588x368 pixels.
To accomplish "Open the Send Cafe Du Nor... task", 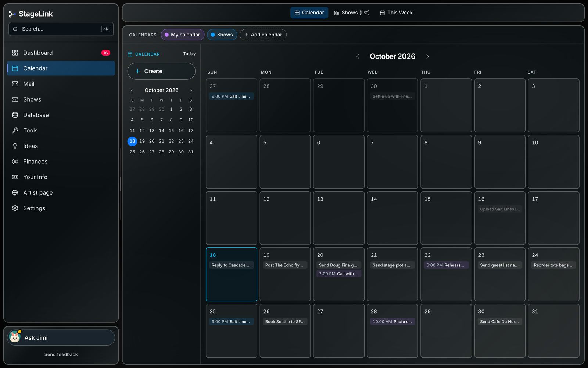I will [x=500, y=322].
